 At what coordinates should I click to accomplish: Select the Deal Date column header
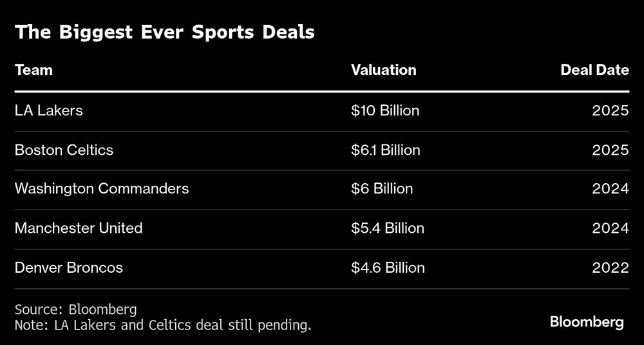(x=594, y=70)
